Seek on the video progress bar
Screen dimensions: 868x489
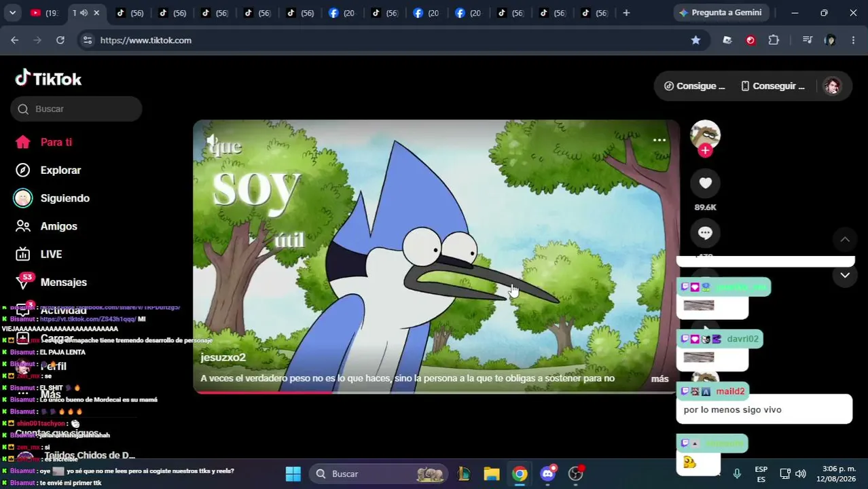436,392
